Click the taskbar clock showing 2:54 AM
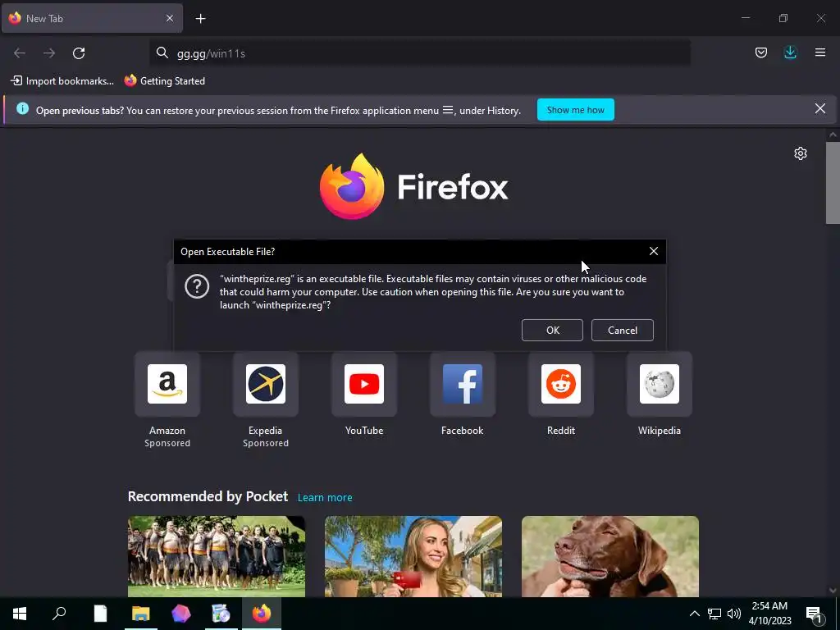 769,614
